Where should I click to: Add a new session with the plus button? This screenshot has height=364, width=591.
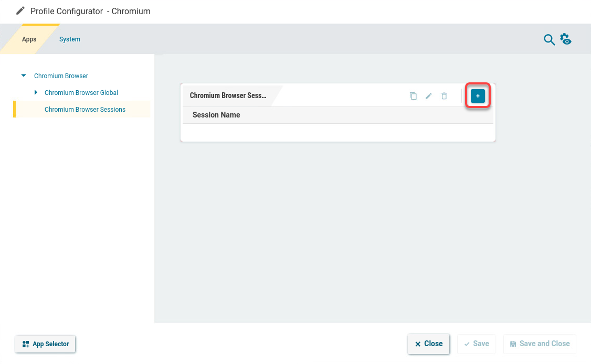pyautogui.click(x=478, y=96)
